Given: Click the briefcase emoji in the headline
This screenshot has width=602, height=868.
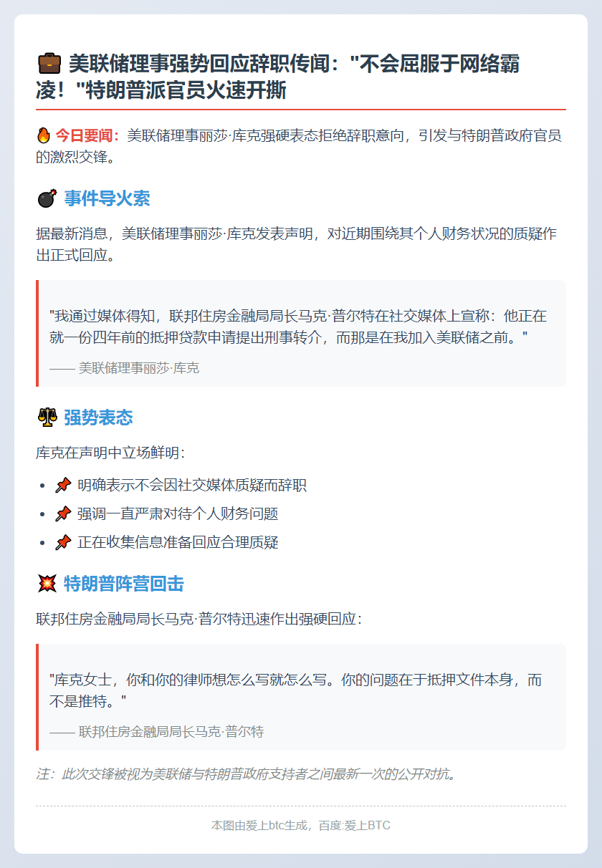Looking at the screenshot, I should (49, 65).
